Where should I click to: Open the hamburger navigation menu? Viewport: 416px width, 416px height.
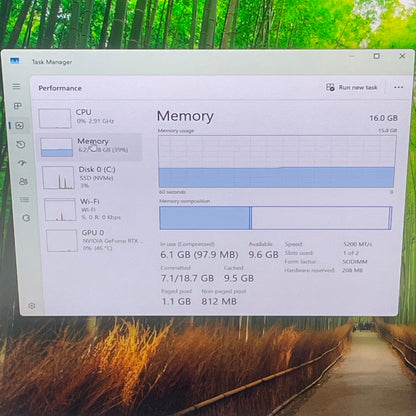pos(16,87)
